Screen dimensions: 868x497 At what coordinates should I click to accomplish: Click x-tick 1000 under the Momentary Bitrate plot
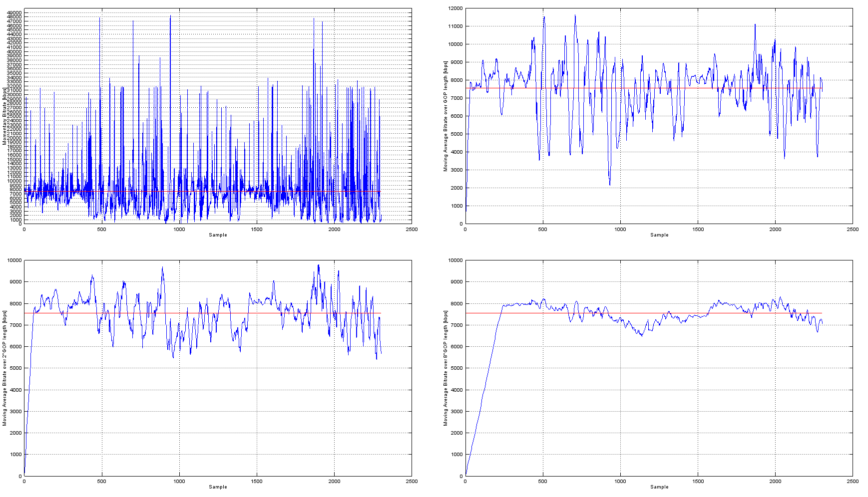(179, 230)
